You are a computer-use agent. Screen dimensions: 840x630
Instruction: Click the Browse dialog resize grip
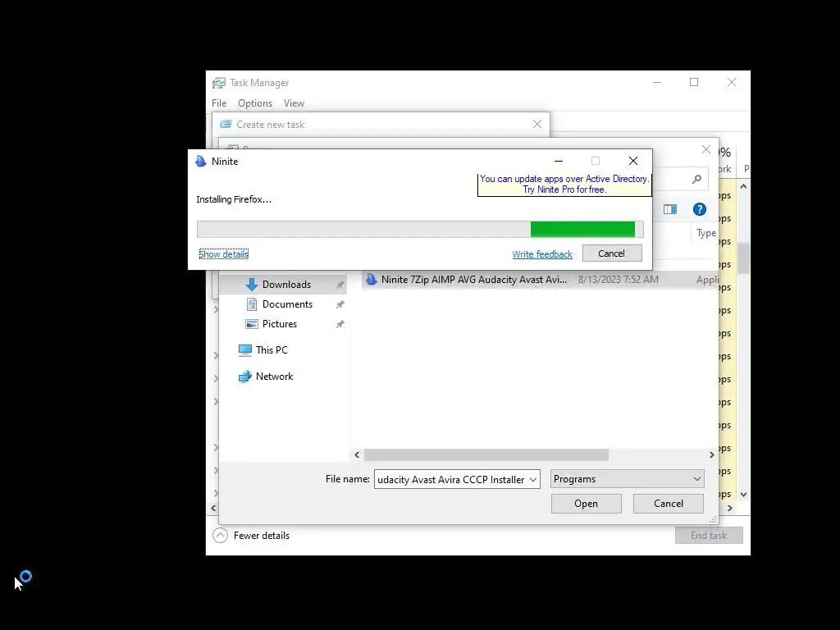[713, 519]
